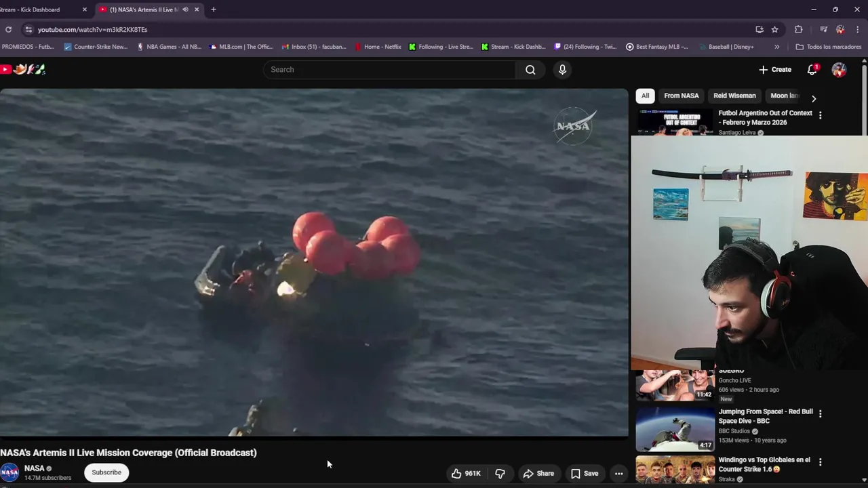
Task: Open the Baseball Disney+ bookmark
Action: [726, 47]
